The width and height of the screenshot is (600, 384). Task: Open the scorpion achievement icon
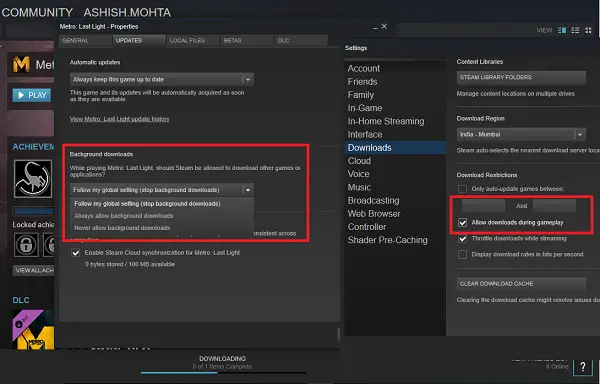[33, 179]
